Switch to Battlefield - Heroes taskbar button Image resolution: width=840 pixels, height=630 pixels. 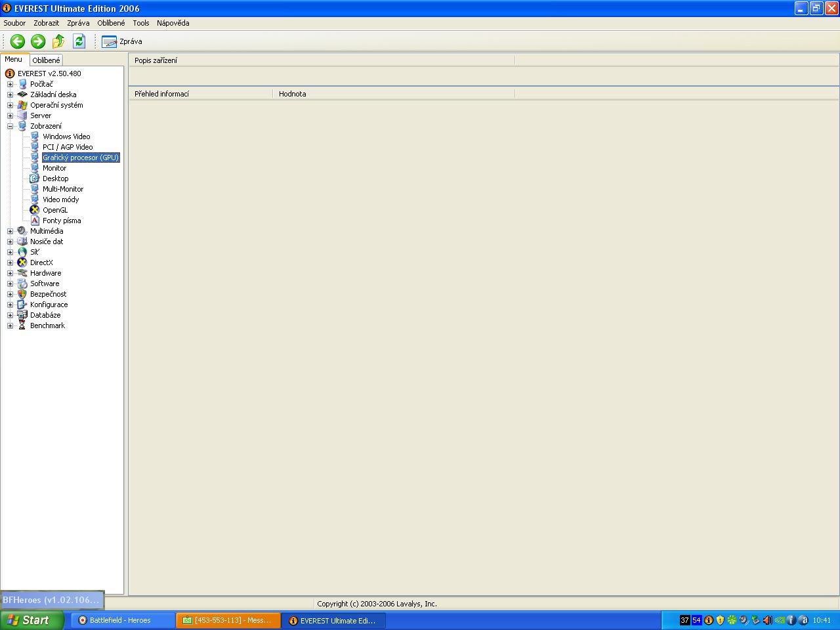pyautogui.click(x=123, y=620)
